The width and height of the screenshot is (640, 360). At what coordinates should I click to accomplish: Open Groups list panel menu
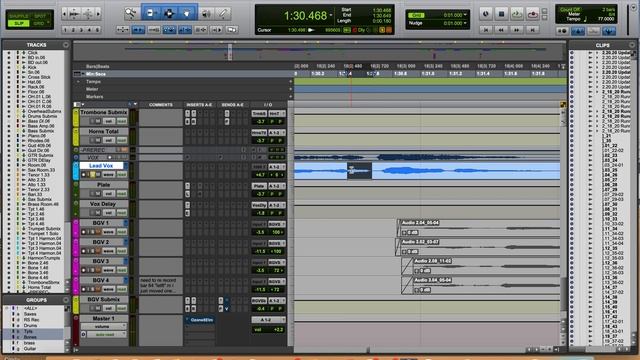[66, 300]
